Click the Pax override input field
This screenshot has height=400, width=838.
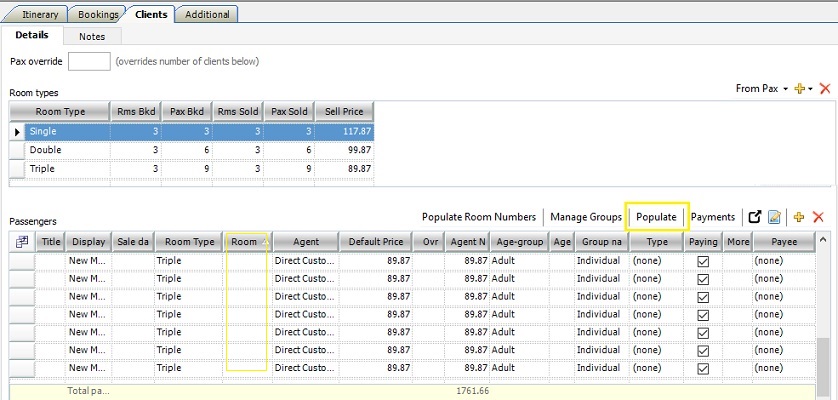[x=89, y=61]
